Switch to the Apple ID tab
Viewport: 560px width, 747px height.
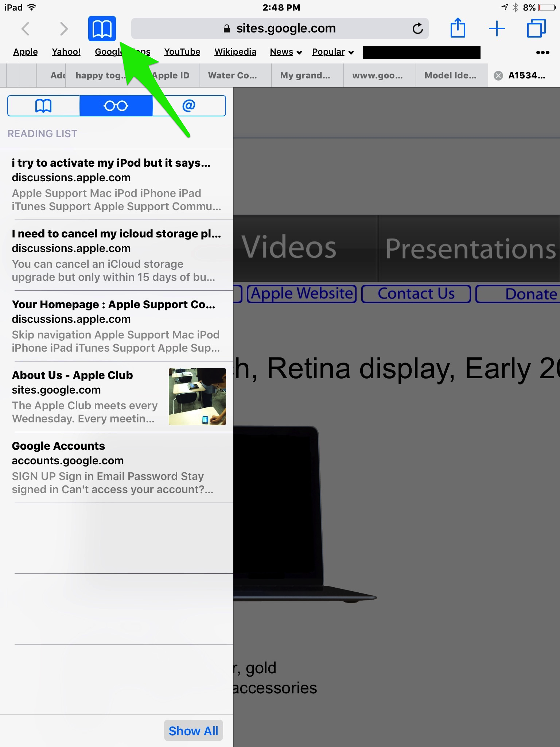(x=171, y=76)
